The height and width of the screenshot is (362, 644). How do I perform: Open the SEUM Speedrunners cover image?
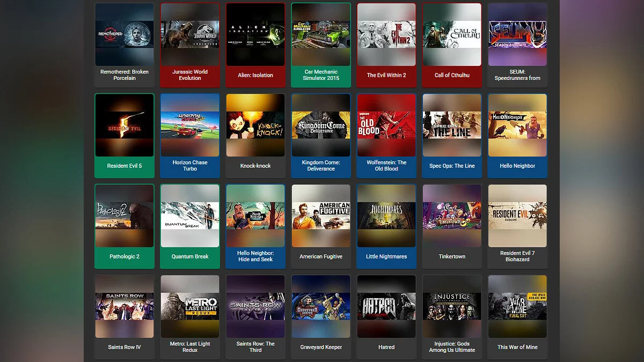click(517, 34)
